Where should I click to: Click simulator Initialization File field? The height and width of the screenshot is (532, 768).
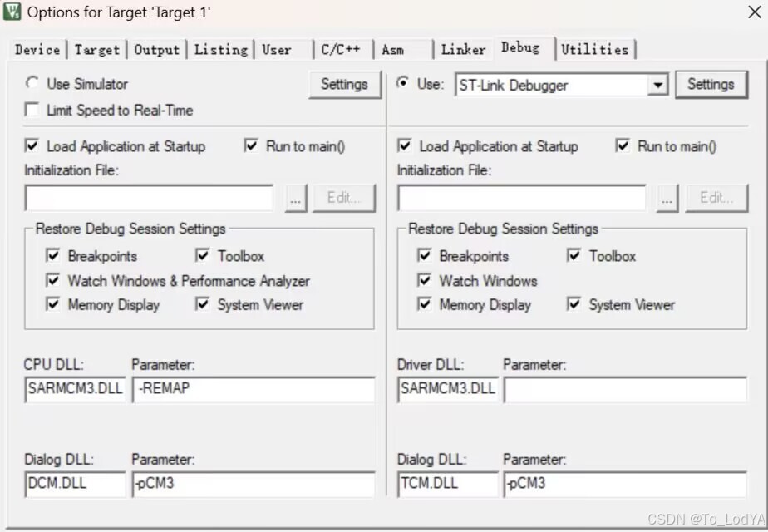click(149, 198)
